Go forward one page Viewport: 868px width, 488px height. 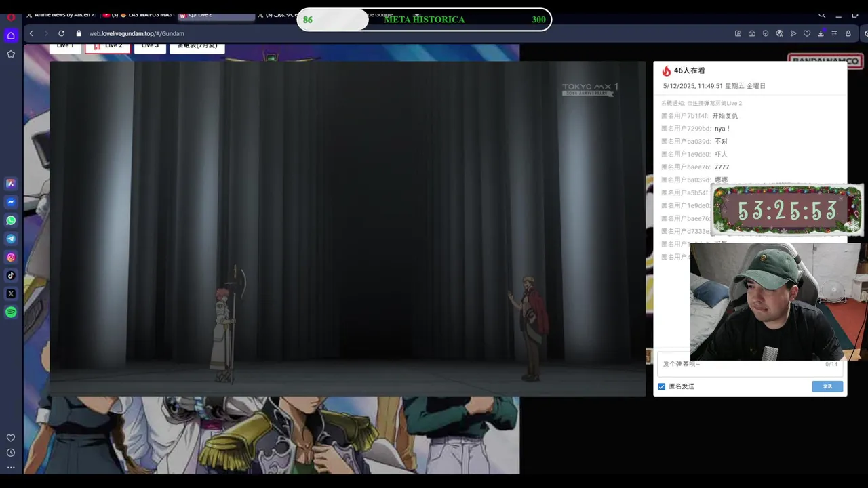pyautogui.click(x=46, y=33)
